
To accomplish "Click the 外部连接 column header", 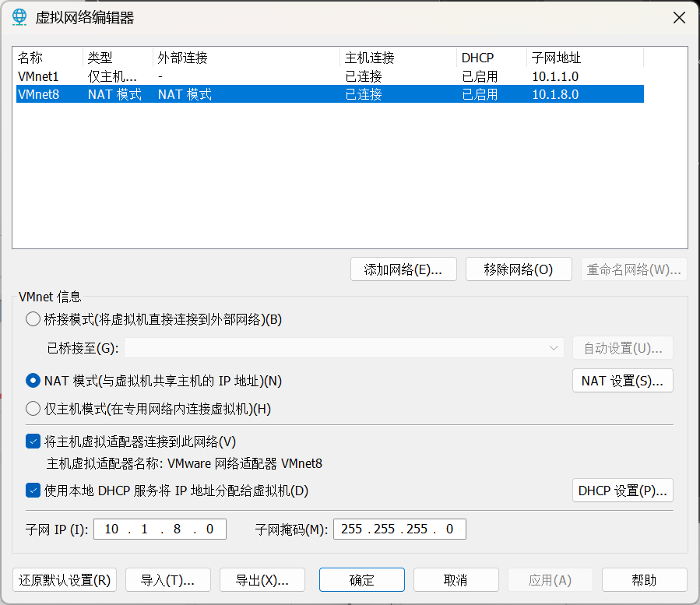I will (246, 58).
